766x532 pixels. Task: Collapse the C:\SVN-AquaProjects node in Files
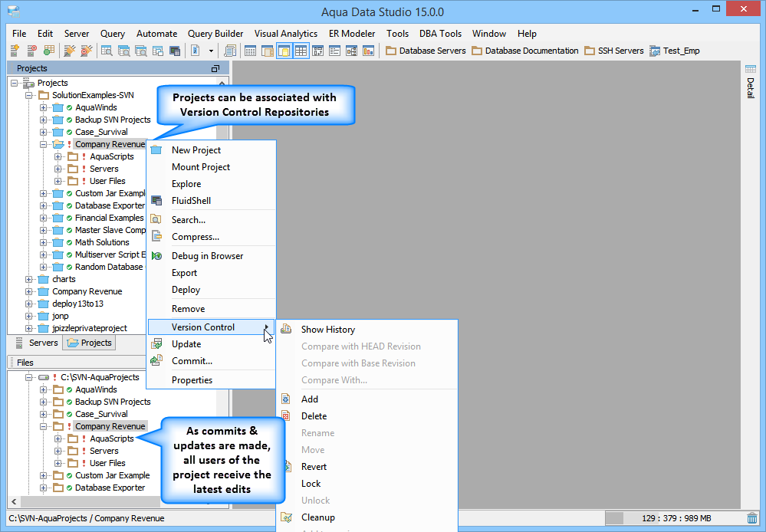29,377
